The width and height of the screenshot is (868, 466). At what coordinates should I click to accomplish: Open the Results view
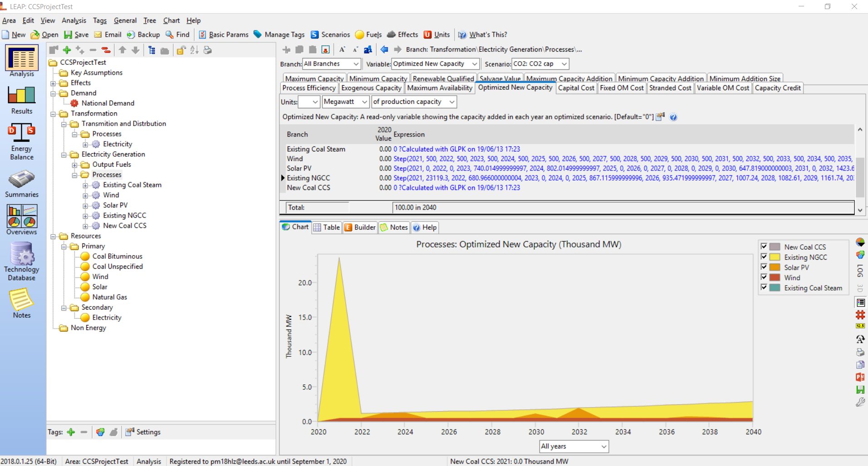click(22, 100)
